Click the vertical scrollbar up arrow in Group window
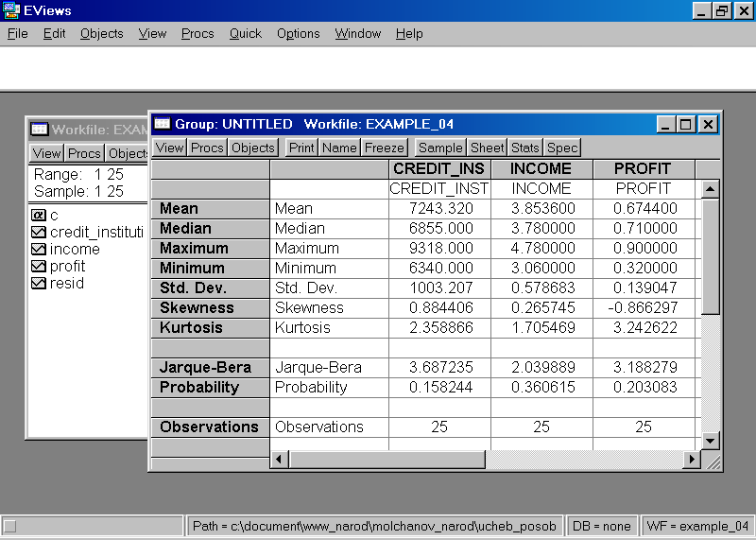 point(711,189)
